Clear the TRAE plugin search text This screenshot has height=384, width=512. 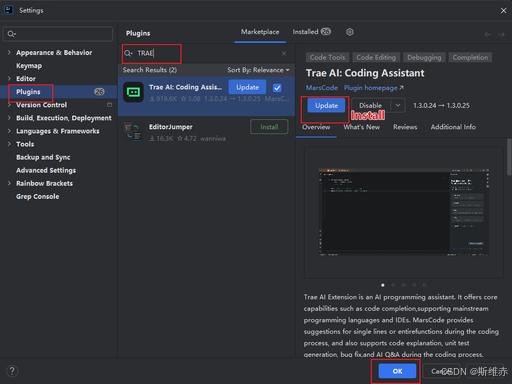[x=284, y=53]
